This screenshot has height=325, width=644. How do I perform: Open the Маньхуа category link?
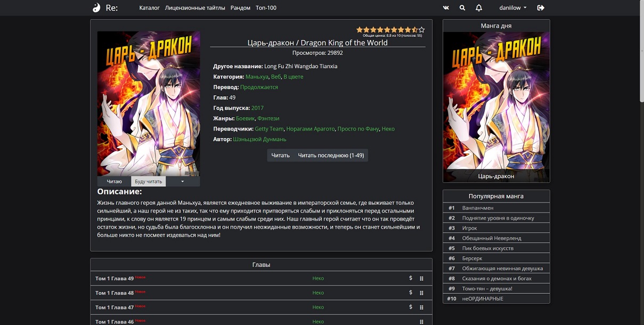[x=257, y=77]
